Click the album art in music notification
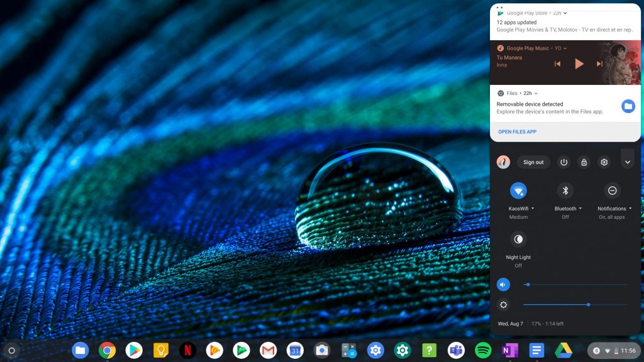This screenshot has width=644, height=362. (x=621, y=62)
